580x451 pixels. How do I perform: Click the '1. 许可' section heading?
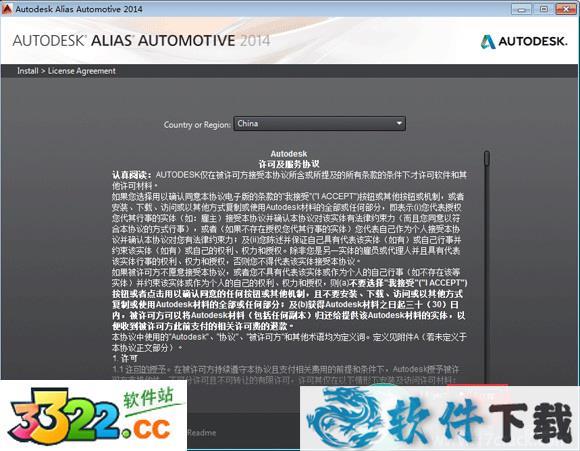125,359
